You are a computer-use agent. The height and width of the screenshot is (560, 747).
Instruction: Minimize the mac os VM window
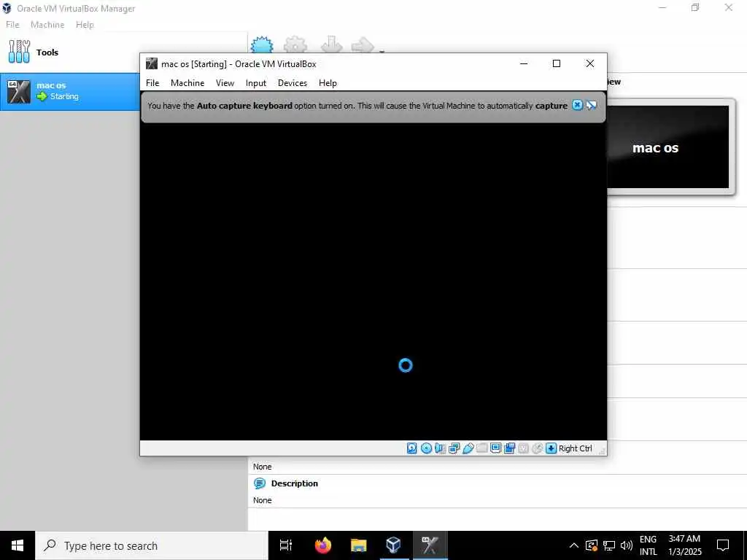[x=524, y=64]
